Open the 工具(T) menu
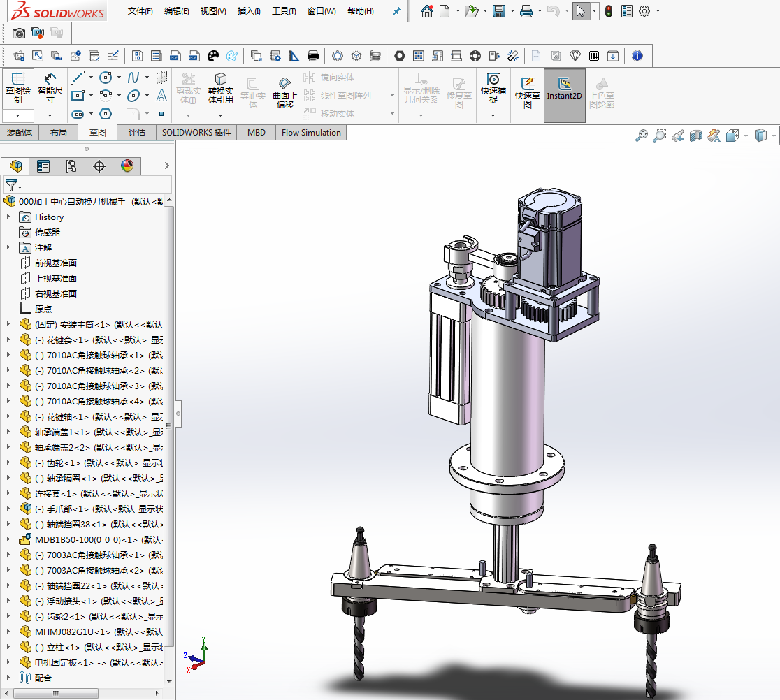This screenshot has height=700, width=780. pos(283,11)
